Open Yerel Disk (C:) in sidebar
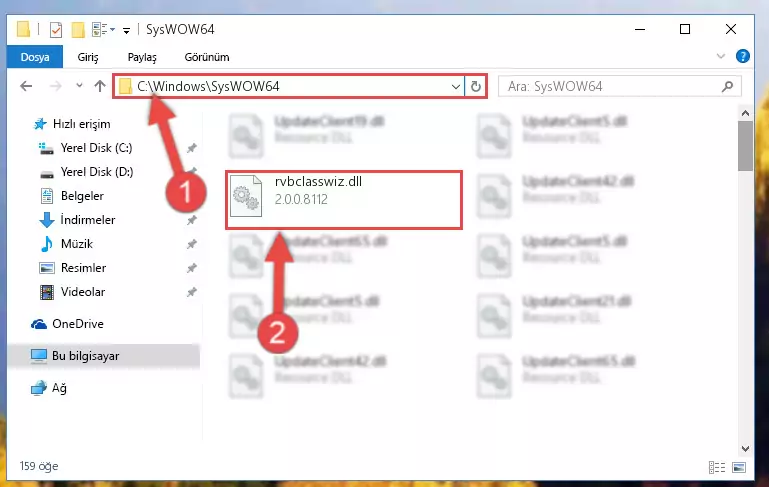Screen dimensions: 769x487 click(96, 148)
